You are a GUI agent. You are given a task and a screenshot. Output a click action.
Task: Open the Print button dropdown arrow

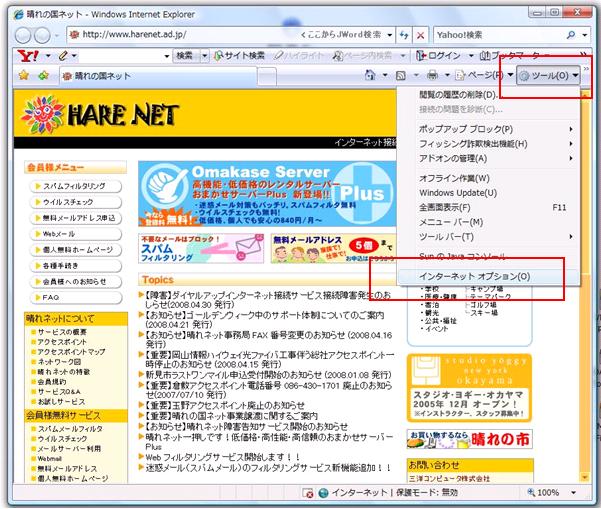[447, 75]
